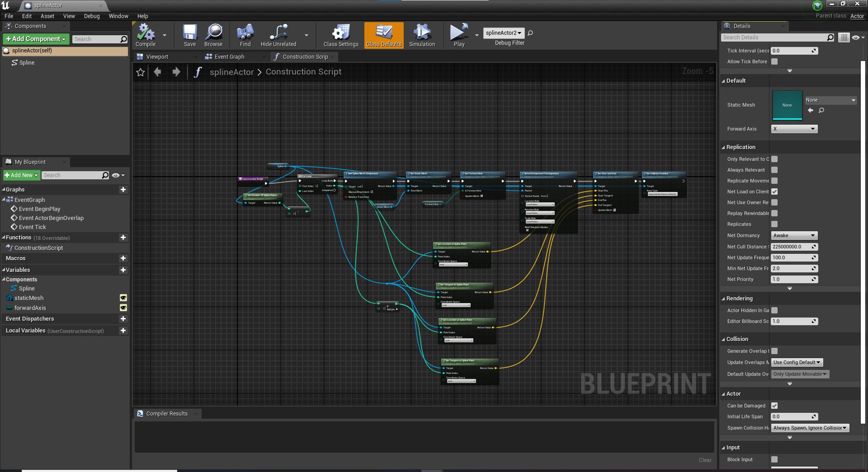Select Compiler Results tab
Viewport: 868px width, 472px height.
[x=167, y=414]
